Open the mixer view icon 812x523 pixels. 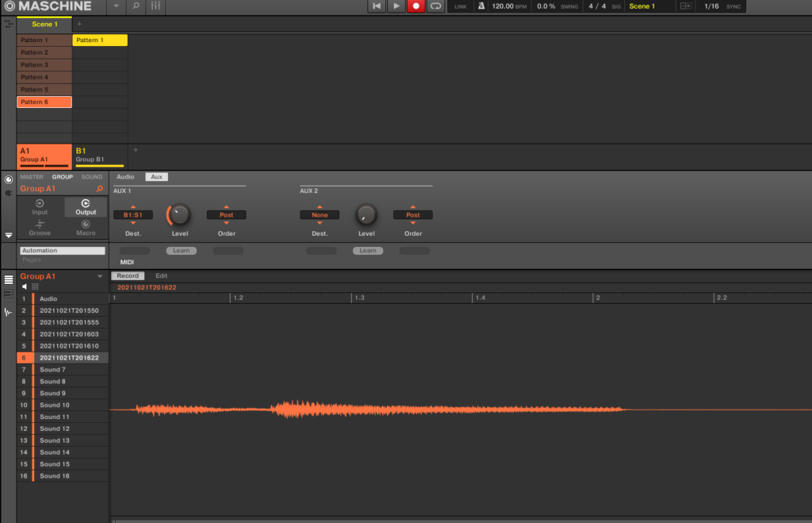pos(155,6)
